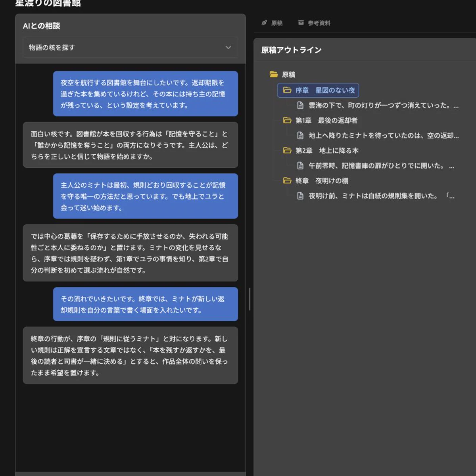Click the document icon beside 午前零時
The width and height of the screenshot is (476, 476).
click(300, 166)
